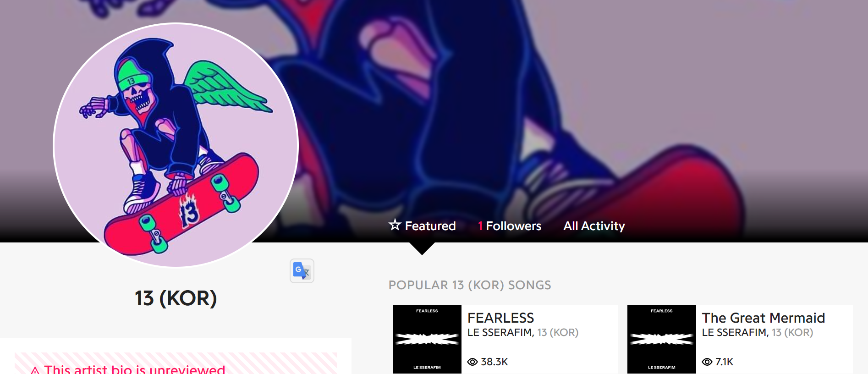
Task: Click the Popular 13 (KOR) Songs heading
Action: [x=470, y=285]
